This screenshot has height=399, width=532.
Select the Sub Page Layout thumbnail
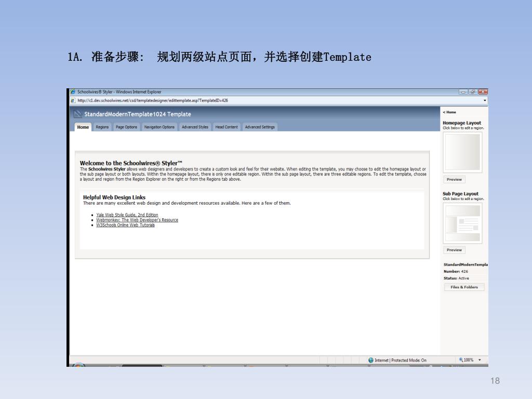(x=462, y=223)
